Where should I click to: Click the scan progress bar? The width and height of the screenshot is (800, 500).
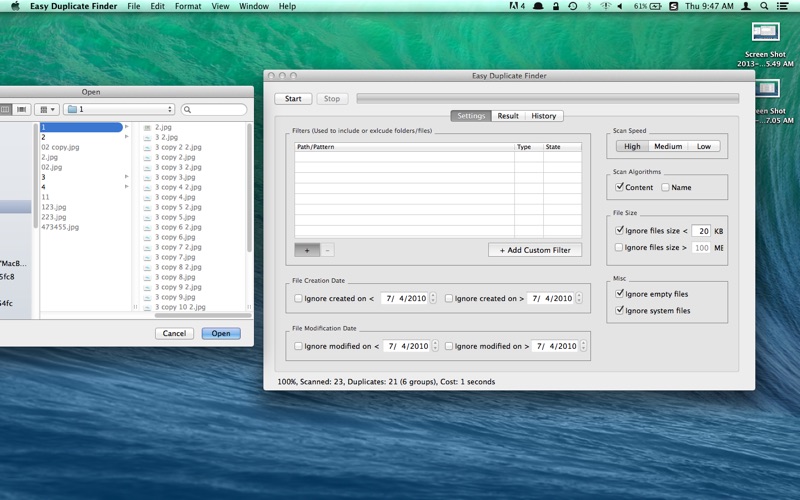[x=547, y=98]
